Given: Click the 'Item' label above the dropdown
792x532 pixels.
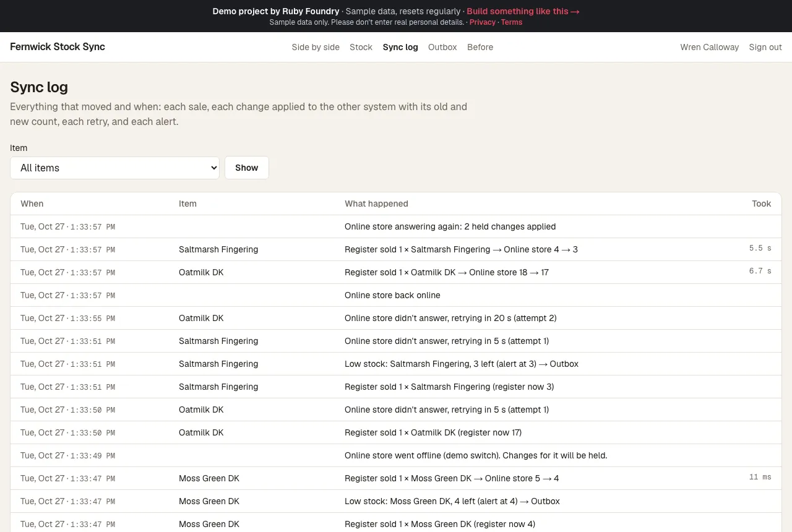Looking at the screenshot, I should point(19,148).
